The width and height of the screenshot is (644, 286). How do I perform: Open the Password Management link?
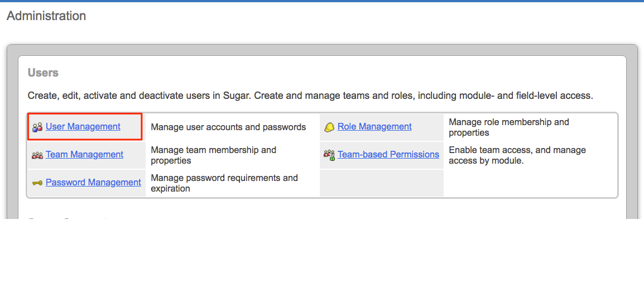(x=93, y=183)
